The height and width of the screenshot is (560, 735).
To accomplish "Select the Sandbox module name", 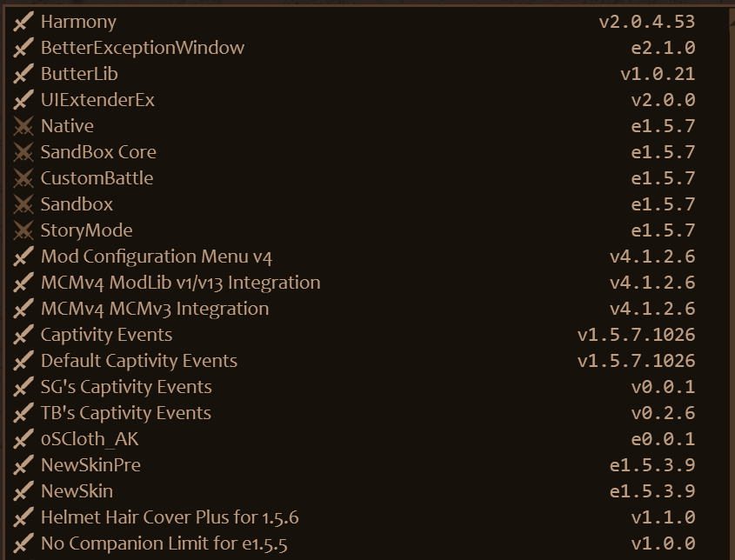I will (77, 204).
